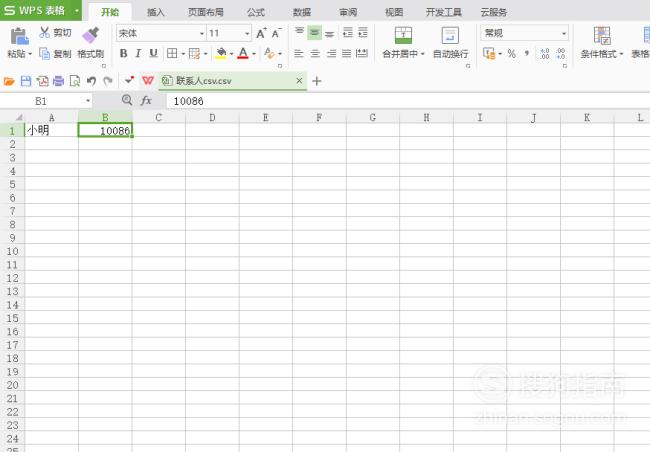
Task: Align text right
Action: (331, 53)
